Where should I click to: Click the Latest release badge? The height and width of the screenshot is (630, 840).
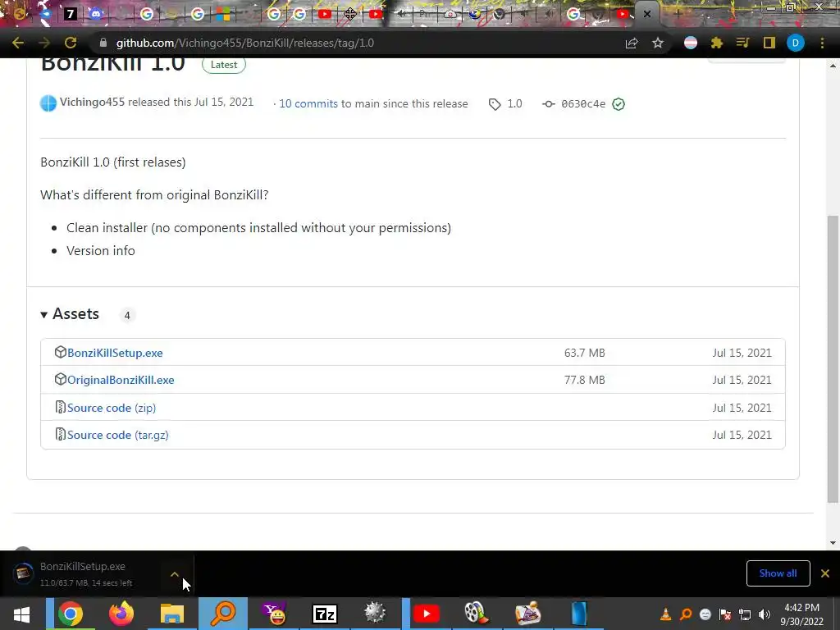(x=223, y=64)
